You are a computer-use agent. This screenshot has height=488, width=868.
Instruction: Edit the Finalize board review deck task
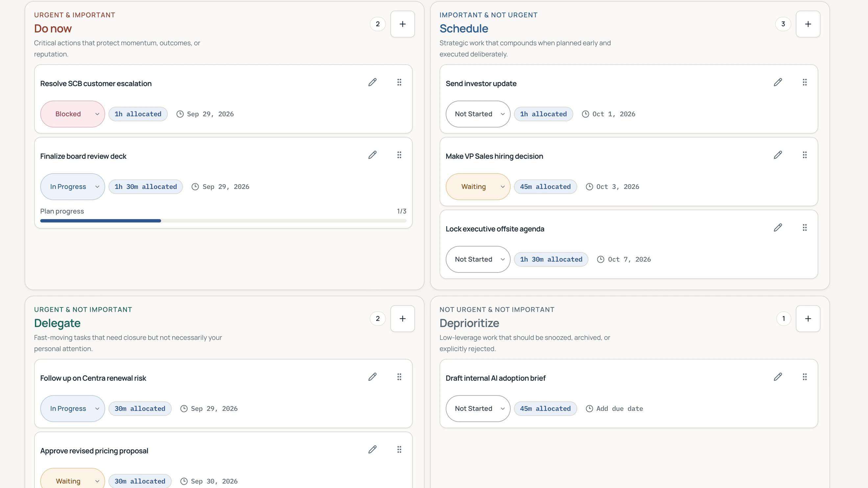click(372, 155)
